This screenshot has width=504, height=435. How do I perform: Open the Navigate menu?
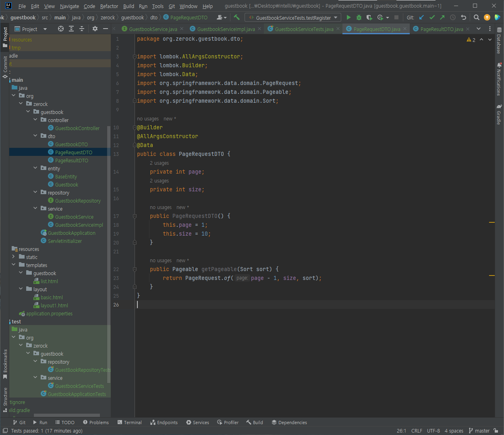69,6
